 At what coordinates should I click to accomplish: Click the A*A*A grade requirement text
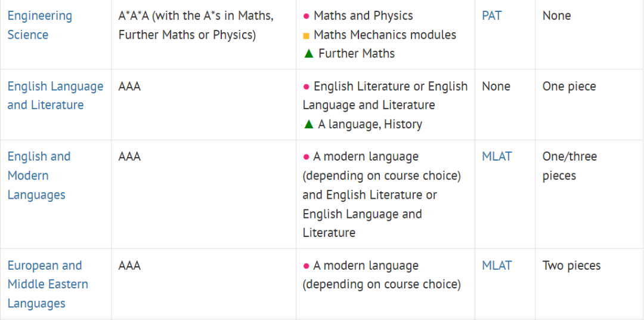(x=196, y=25)
